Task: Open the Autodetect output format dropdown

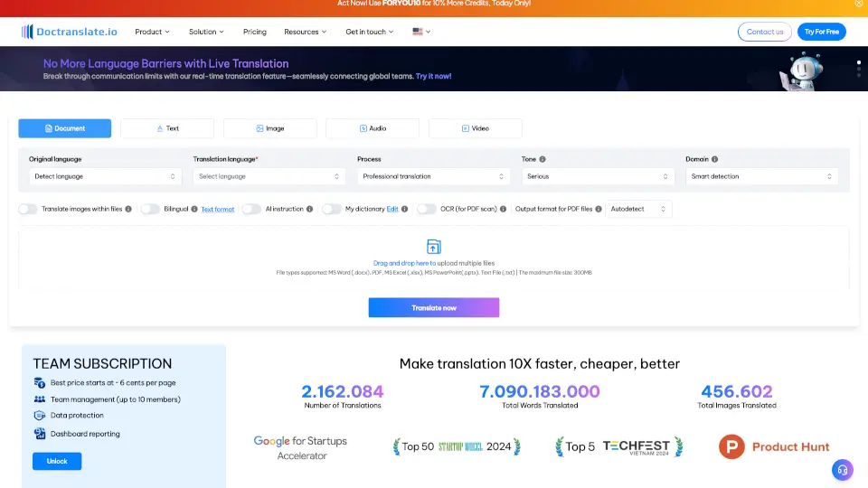Action: 638,209
